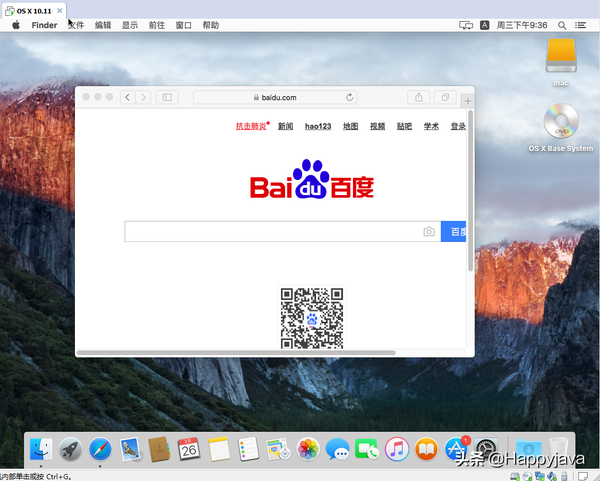Click 视频 link
The image size is (600, 481).
[377, 126]
